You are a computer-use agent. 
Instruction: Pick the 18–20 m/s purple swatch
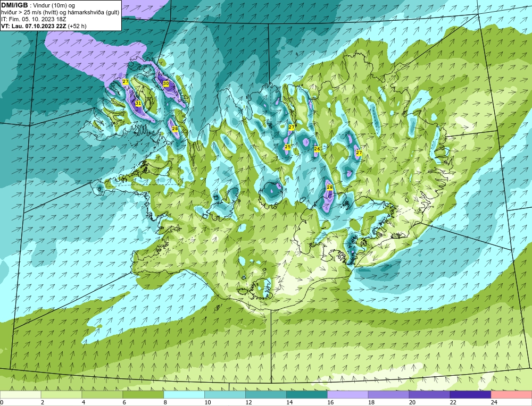coord(388,394)
